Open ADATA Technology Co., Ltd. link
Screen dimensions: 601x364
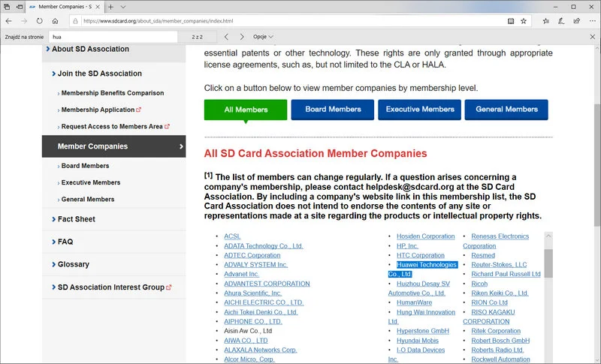point(263,245)
